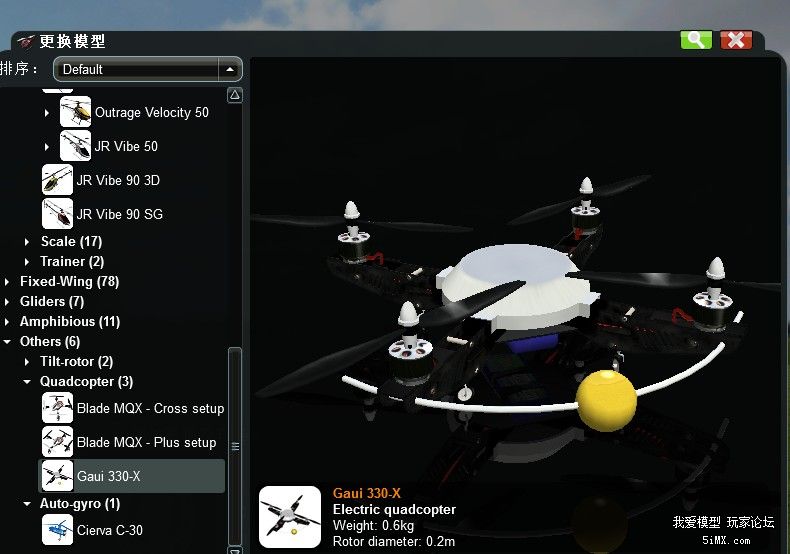Viewport: 790px width, 554px height.
Task: Click the Cierva C-30 thumbnail icon
Action: click(x=57, y=529)
